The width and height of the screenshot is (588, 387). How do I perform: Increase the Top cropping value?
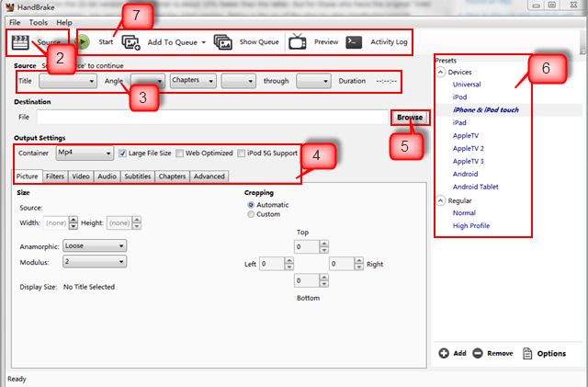point(324,244)
